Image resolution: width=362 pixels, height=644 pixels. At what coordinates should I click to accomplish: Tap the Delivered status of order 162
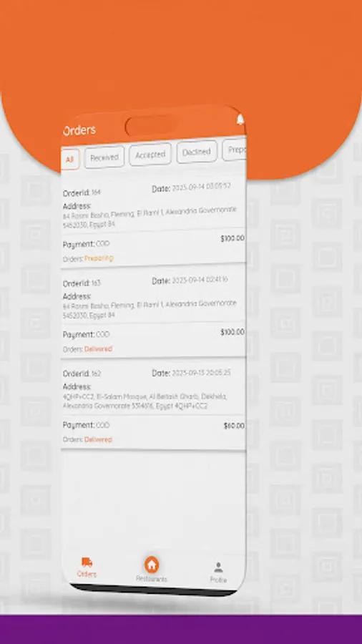[x=98, y=439]
